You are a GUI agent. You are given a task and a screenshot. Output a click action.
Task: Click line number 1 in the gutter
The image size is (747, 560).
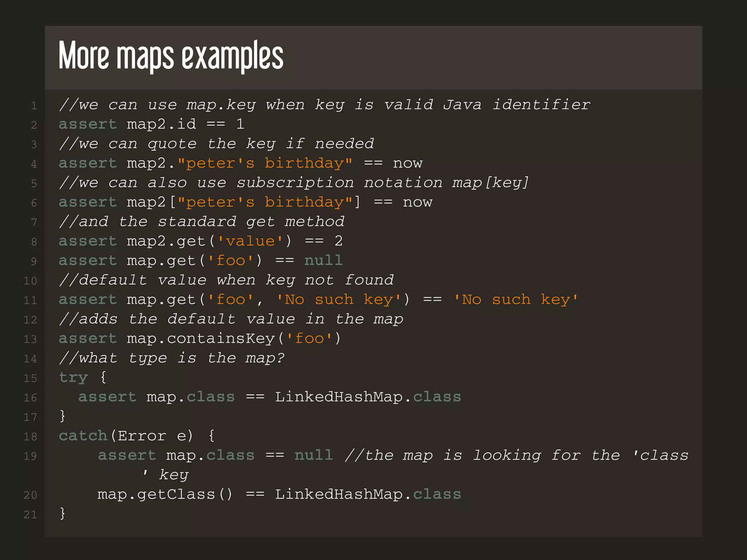[34, 106]
